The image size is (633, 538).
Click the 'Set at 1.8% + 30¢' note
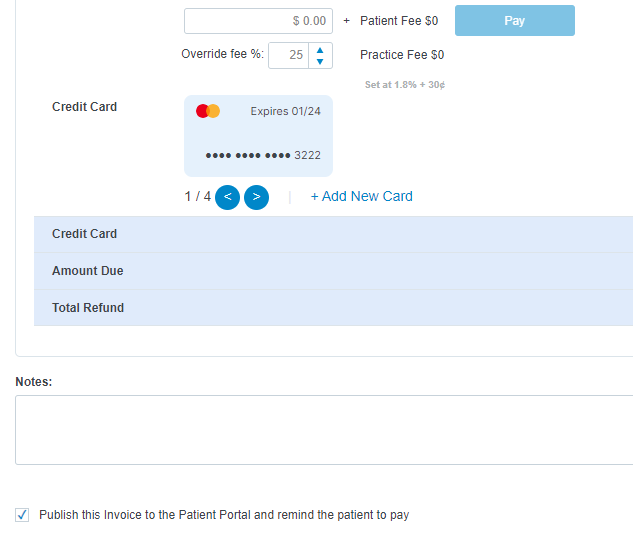click(x=405, y=85)
